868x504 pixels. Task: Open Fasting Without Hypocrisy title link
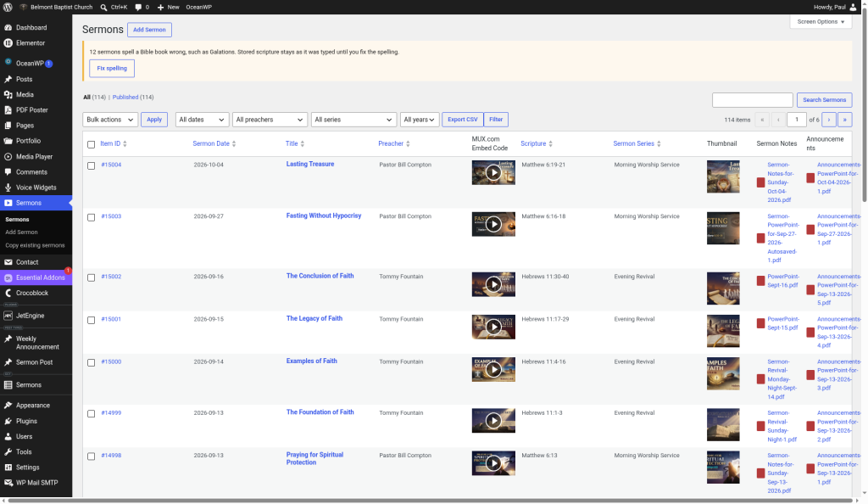(x=323, y=216)
